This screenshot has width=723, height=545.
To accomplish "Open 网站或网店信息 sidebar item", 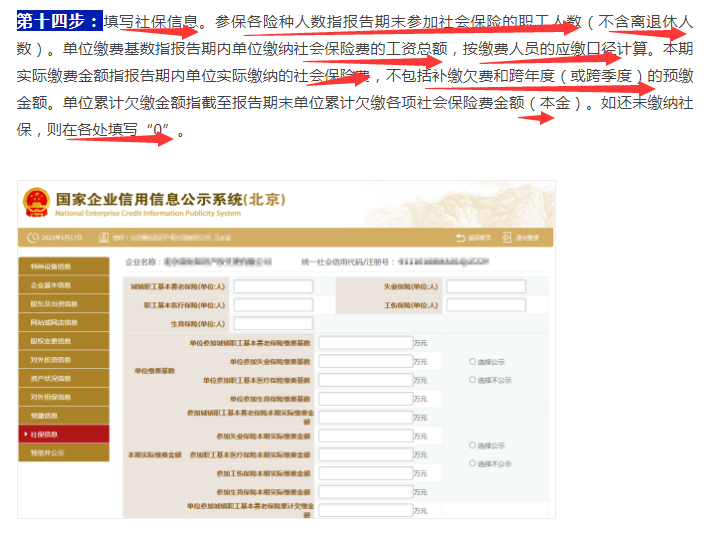I will point(63,322).
